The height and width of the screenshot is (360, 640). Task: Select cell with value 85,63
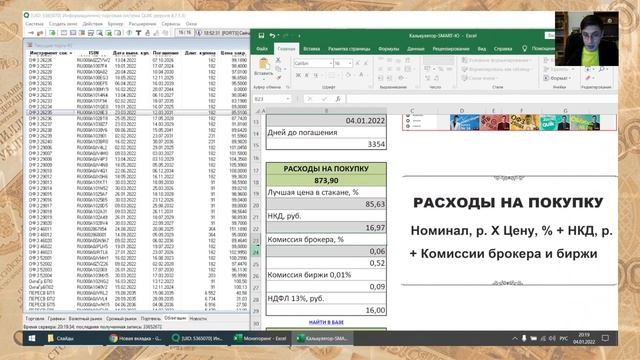pos(326,204)
